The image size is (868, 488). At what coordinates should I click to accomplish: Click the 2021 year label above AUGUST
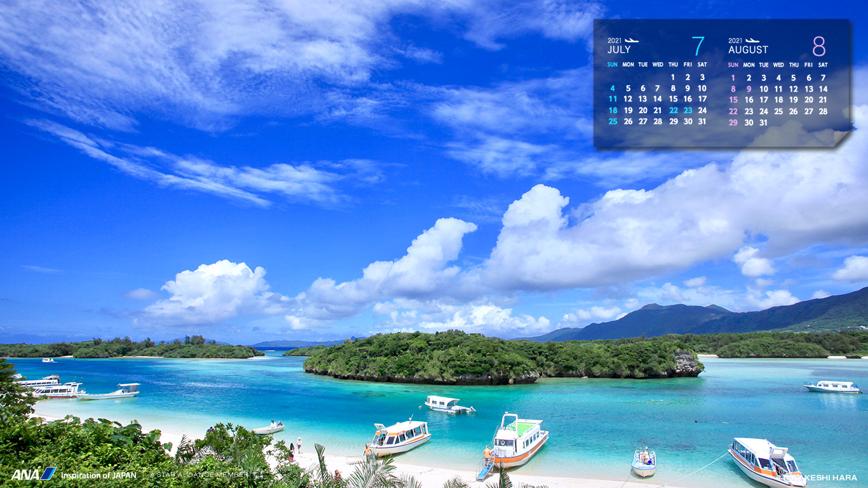tap(735, 40)
